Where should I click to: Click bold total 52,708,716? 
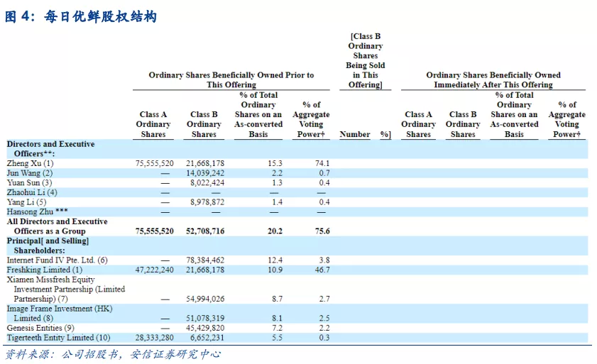(205, 231)
